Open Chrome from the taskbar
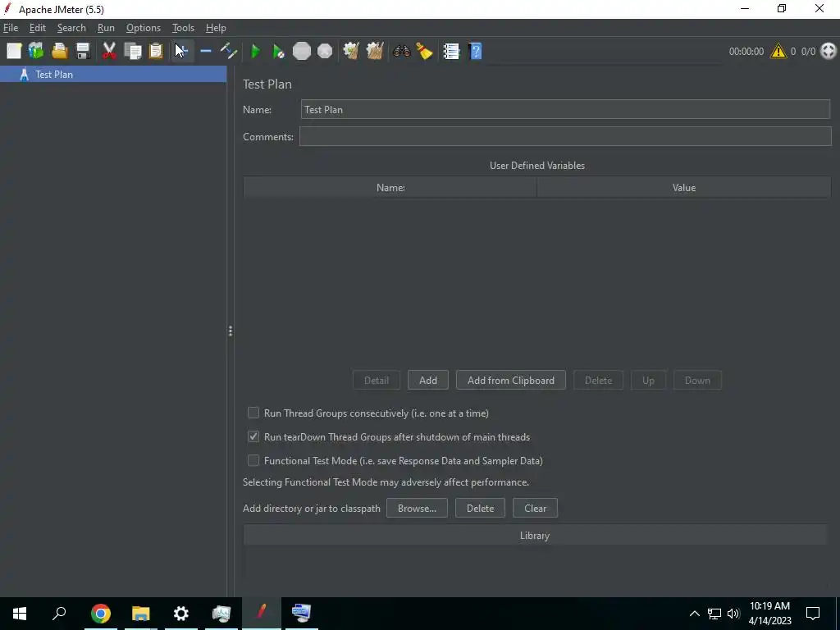The height and width of the screenshot is (630, 840). [x=100, y=613]
